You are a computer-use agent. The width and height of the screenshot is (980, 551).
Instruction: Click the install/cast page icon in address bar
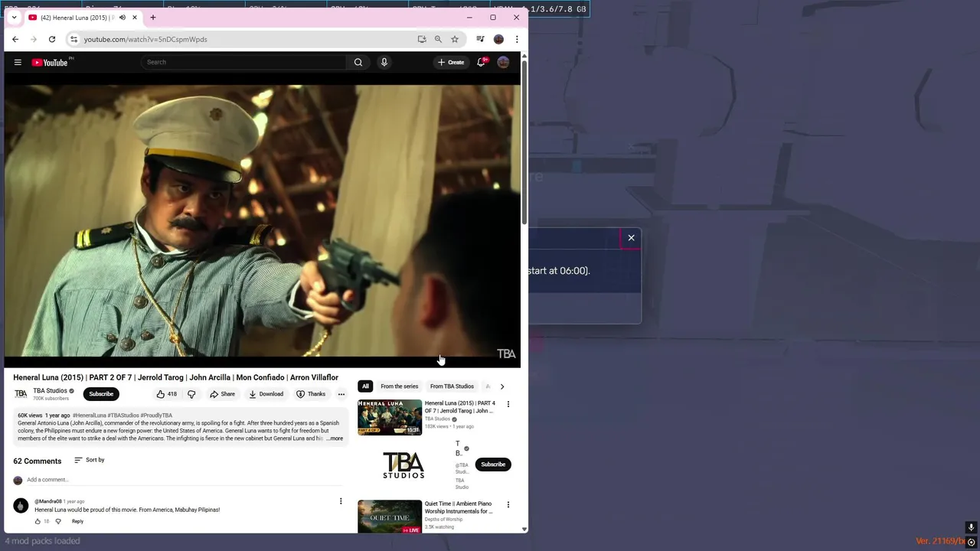(422, 39)
